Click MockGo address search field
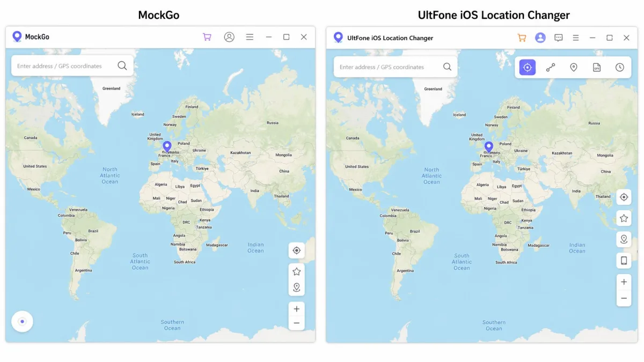Viewport: 644px width, 362px height. pyautogui.click(x=72, y=65)
